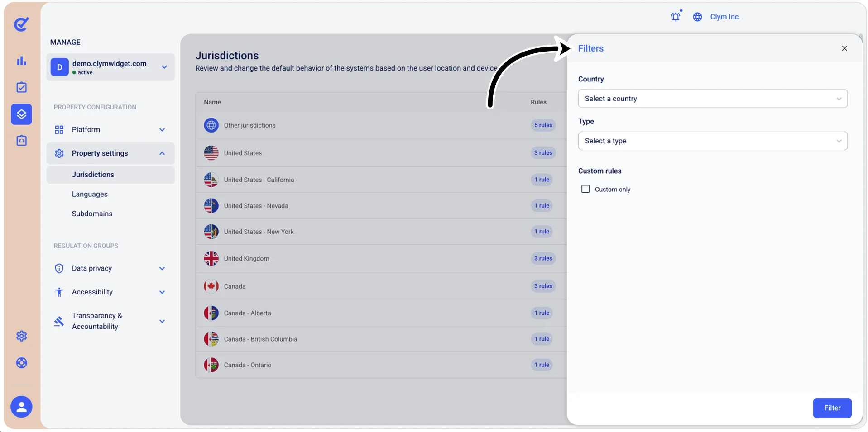This screenshot has width=868, height=432.
Task: Click the language globe icon
Action: 697,17
